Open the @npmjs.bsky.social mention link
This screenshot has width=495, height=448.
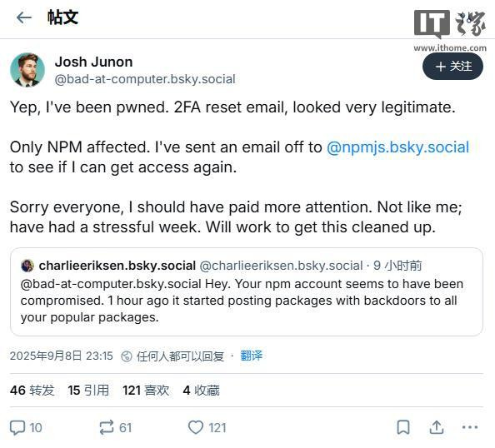(x=397, y=147)
